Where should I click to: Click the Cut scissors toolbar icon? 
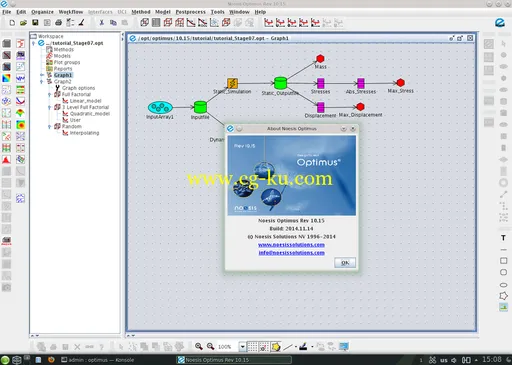(102, 23)
